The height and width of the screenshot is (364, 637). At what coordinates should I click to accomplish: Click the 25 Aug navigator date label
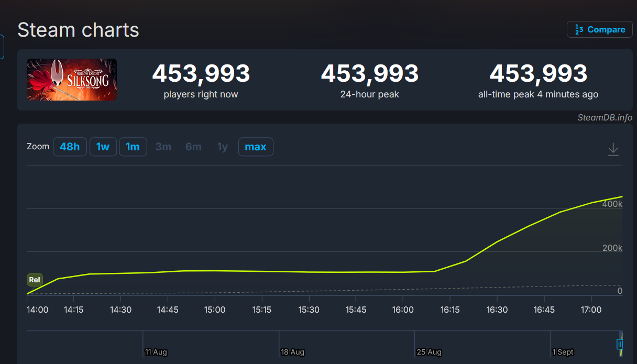pos(429,352)
